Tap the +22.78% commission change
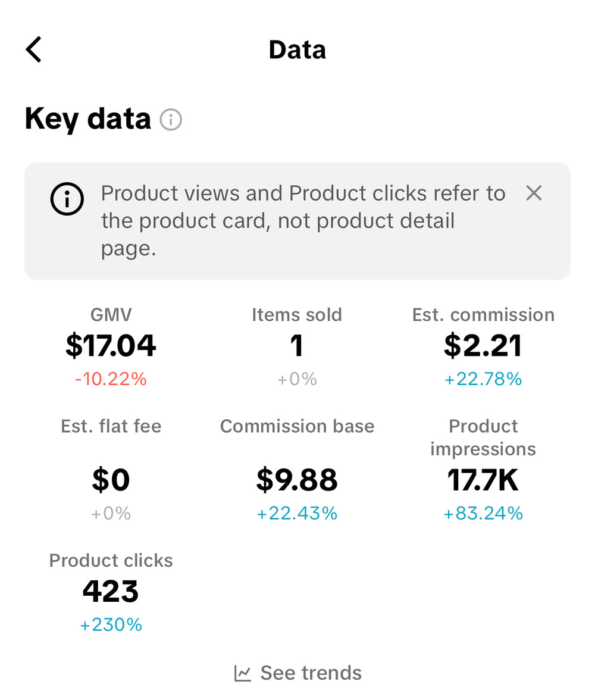Screen dimensions: 595x700 pyautogui.click(x=483, y=379)
